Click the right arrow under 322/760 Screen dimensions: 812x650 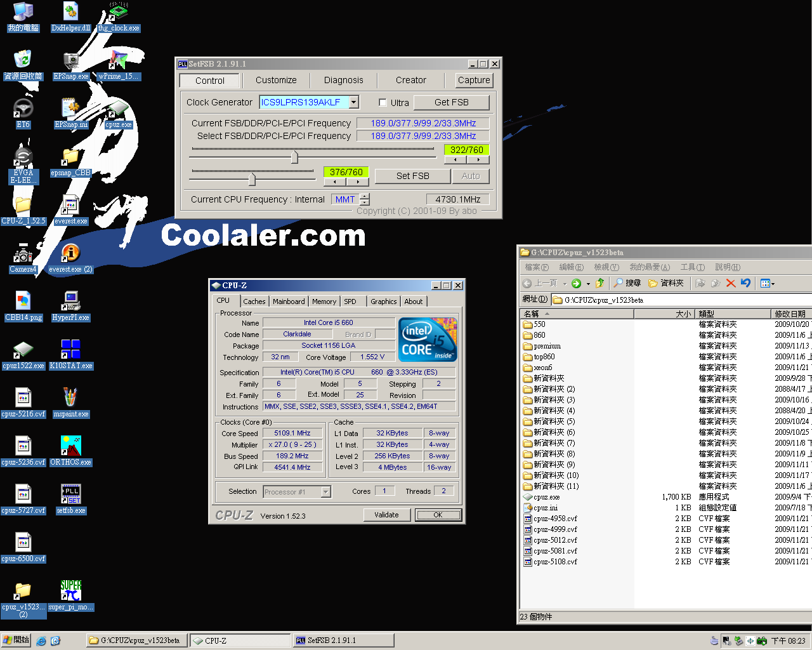pyautogui.click(x=478, y=160)
